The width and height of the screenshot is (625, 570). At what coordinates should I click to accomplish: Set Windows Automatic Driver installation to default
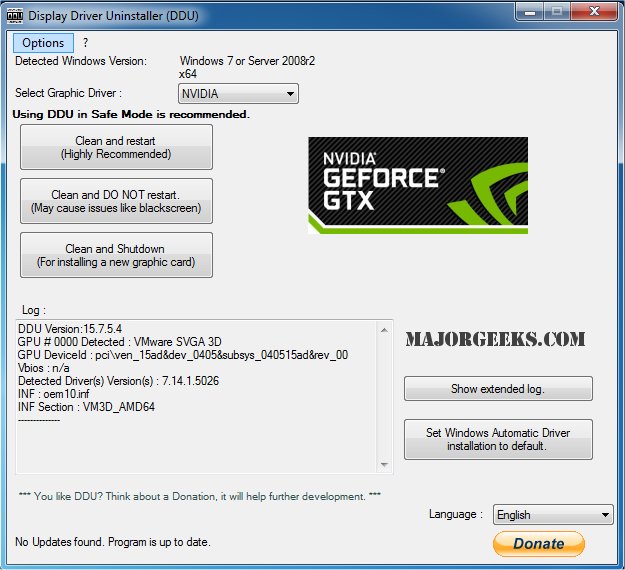[x=498, y=439]
